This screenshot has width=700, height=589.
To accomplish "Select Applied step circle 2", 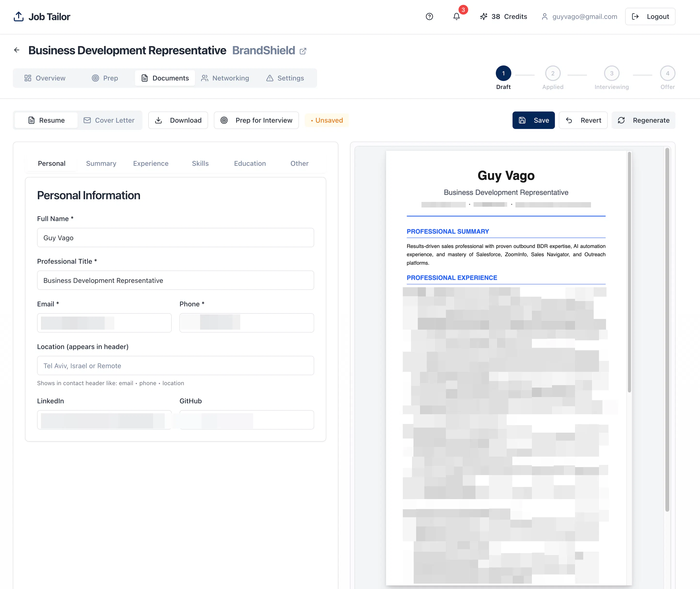I will pyautogui.click(x=552, y=73).
